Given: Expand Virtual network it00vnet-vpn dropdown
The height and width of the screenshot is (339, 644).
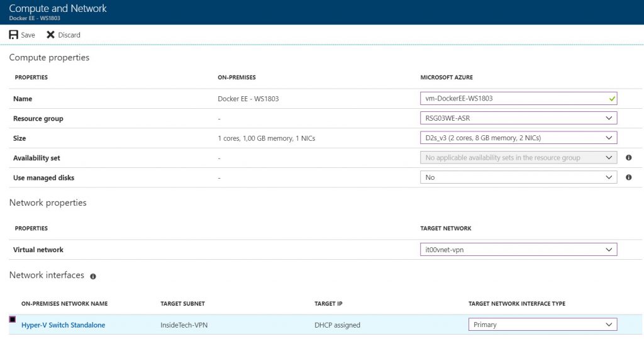Looking at the screenshot, I should point(518,250).
